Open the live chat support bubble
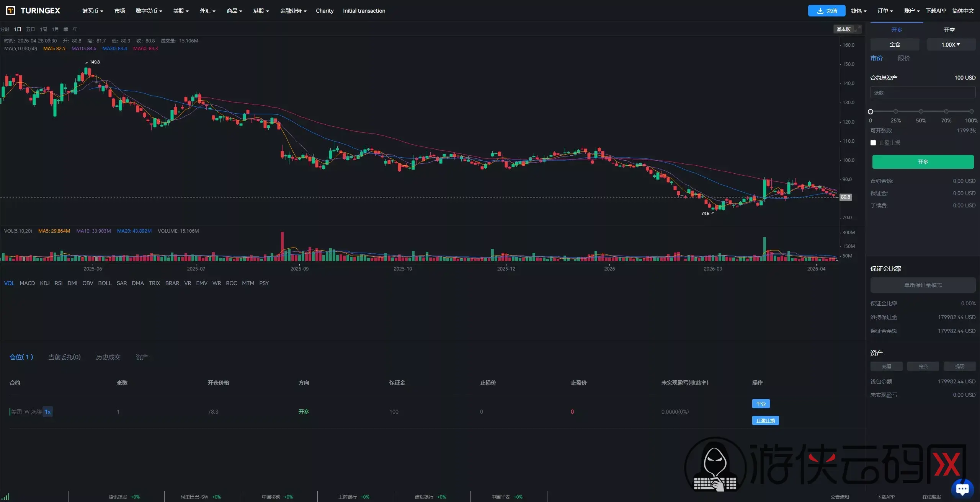 coord(962,489)
